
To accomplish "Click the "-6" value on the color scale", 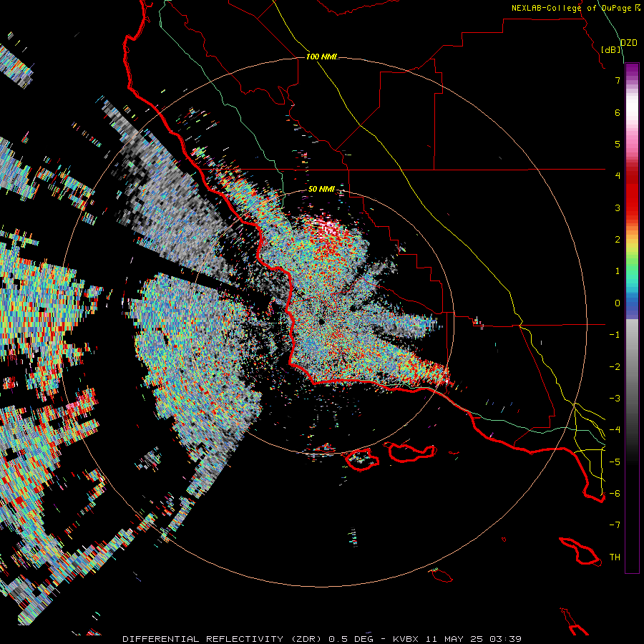I will point(615,494).
